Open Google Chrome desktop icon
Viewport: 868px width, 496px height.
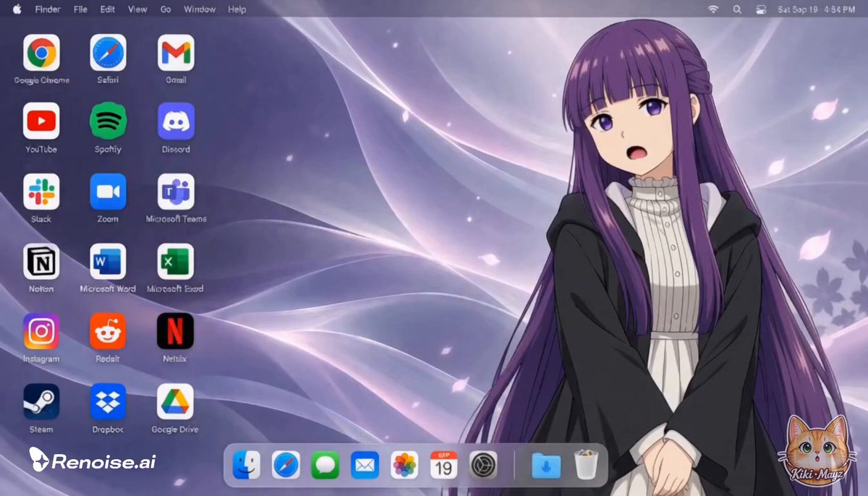click(x=41, y=52)
